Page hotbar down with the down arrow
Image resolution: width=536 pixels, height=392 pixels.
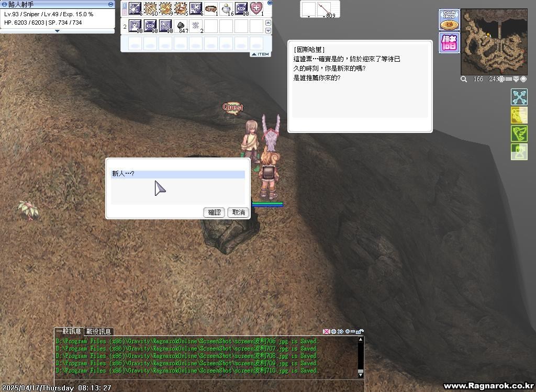pos(269,30)
